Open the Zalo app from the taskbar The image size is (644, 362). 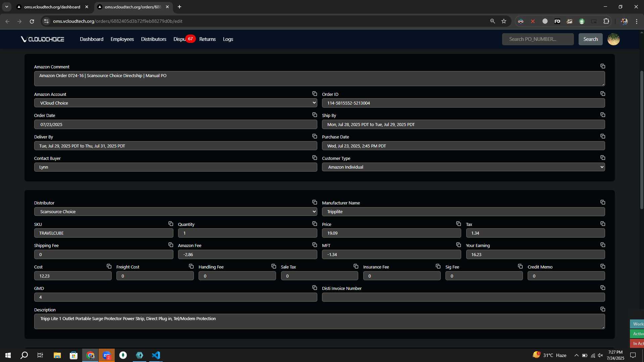[107, 355]
